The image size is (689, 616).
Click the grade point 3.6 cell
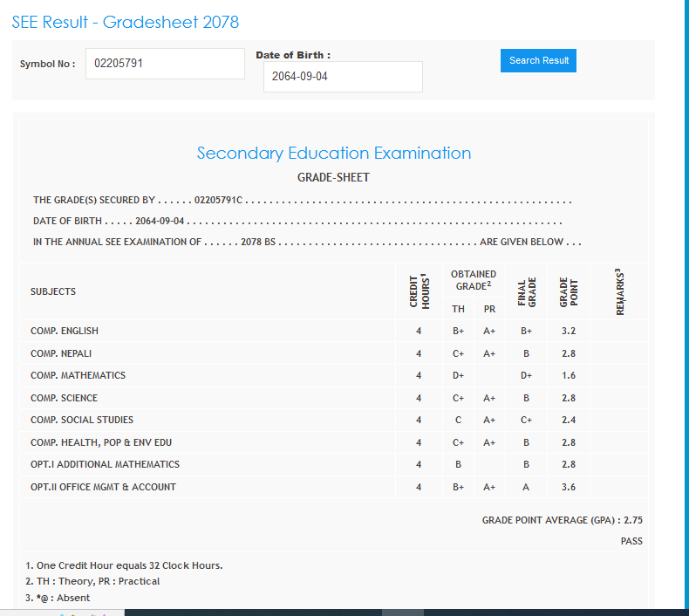(569, 487)
